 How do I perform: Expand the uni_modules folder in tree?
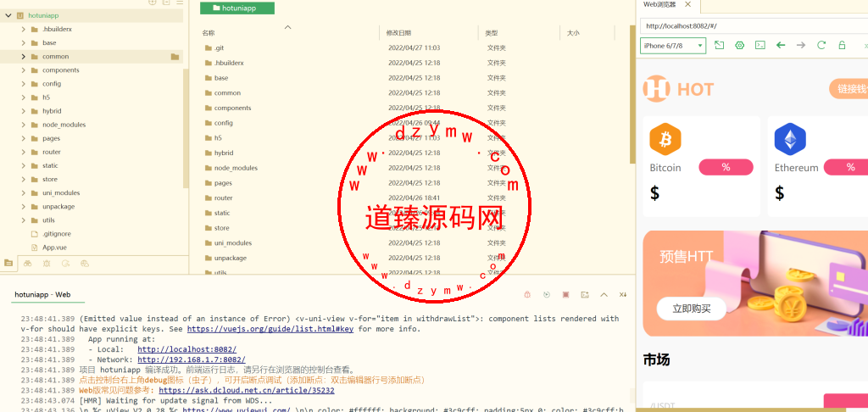click(23, 192)
